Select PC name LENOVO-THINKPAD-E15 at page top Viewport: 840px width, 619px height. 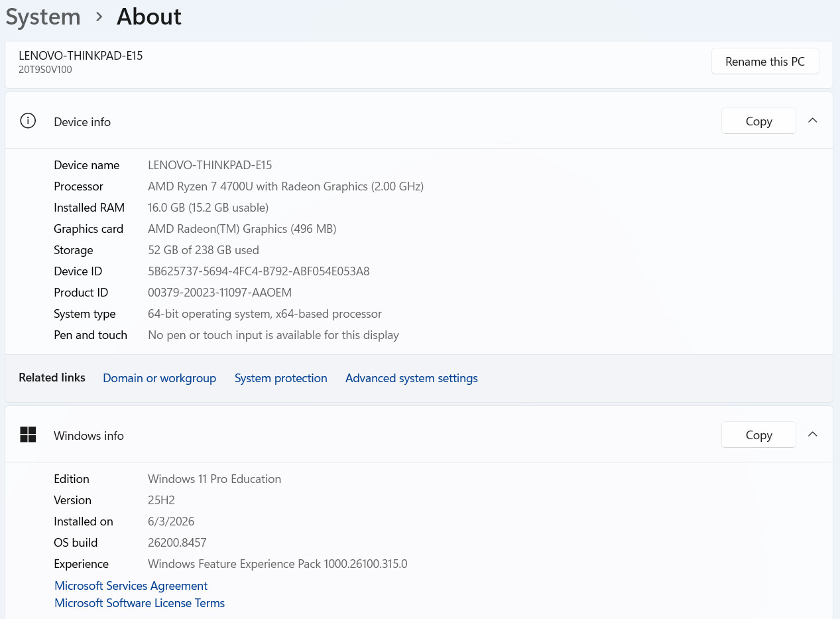pyautogui.click(x=81, y=56)
